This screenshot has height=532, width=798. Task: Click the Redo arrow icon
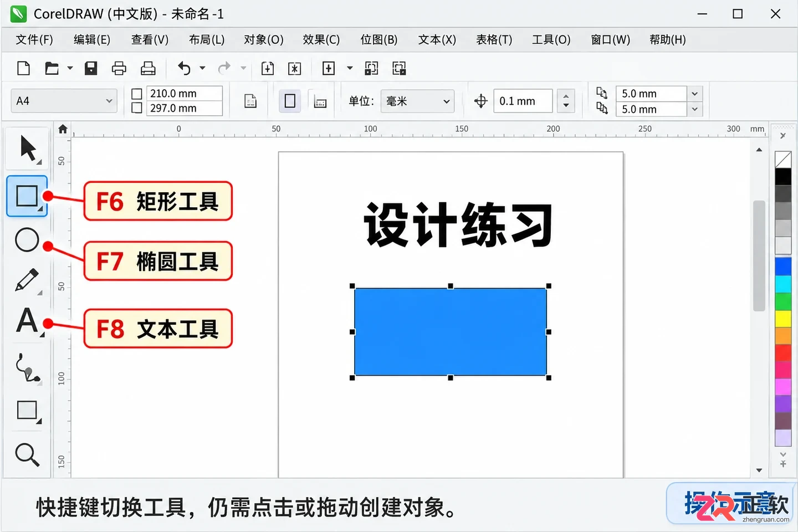point(224,68)
